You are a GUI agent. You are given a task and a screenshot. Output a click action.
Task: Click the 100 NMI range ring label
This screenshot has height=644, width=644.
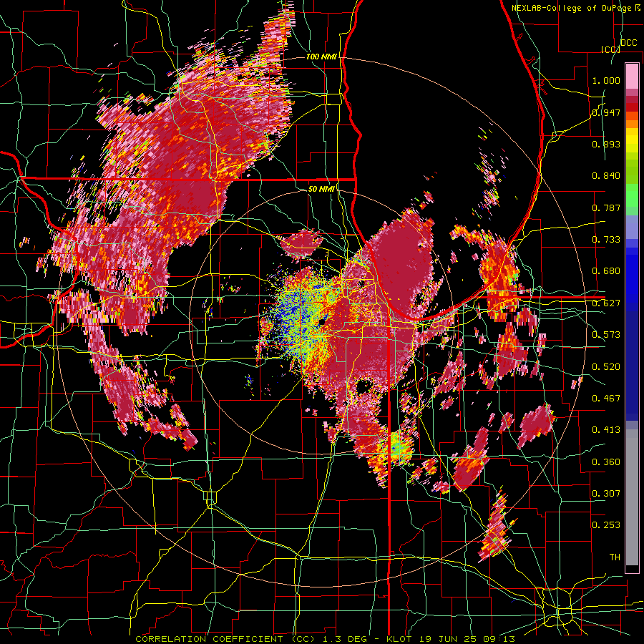321,57
